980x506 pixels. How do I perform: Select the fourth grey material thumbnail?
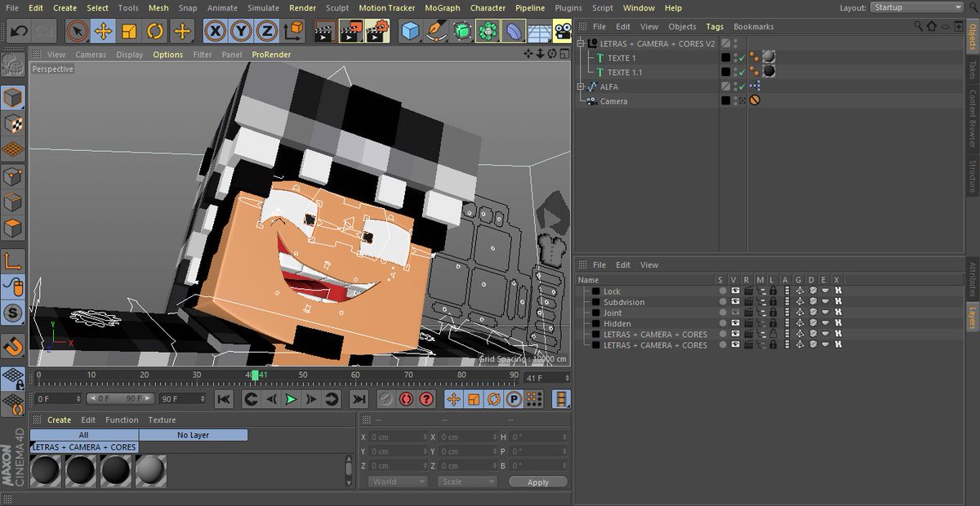[x=151, y=471]
